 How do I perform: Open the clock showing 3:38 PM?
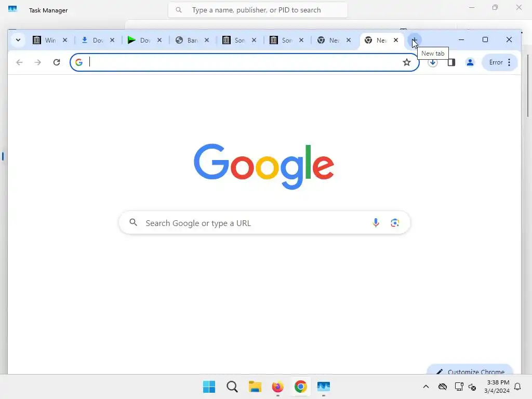coord(497,387)
